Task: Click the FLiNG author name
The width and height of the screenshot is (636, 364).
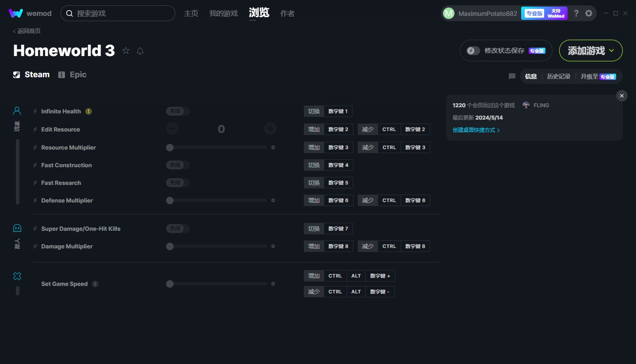Action: point(541,105)
